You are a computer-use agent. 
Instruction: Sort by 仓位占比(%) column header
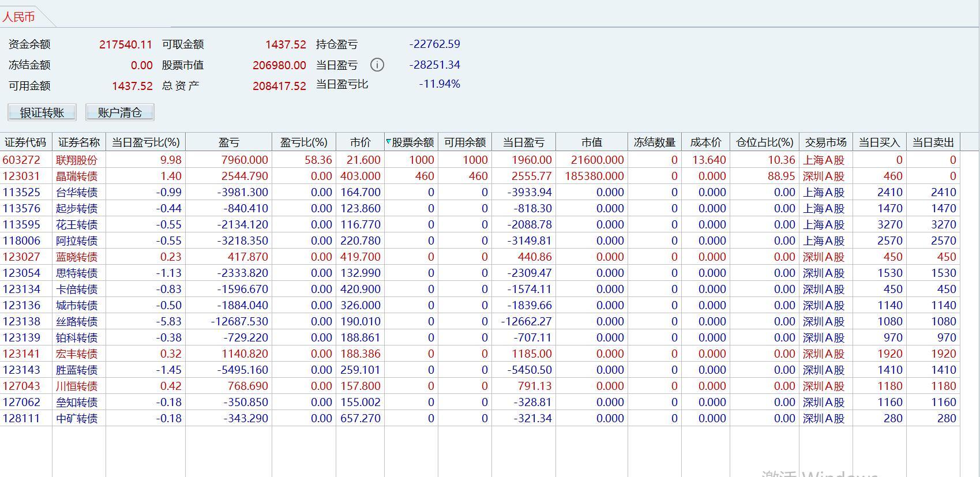[764, 142]
